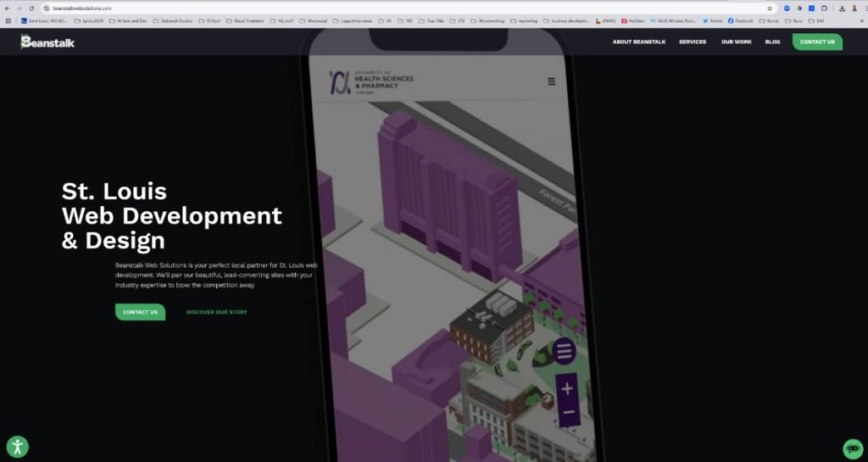The height and width of the screenshot is (462, 868).
Task: Open the hamburger menu in phone mockup
Action: (552, 81)
